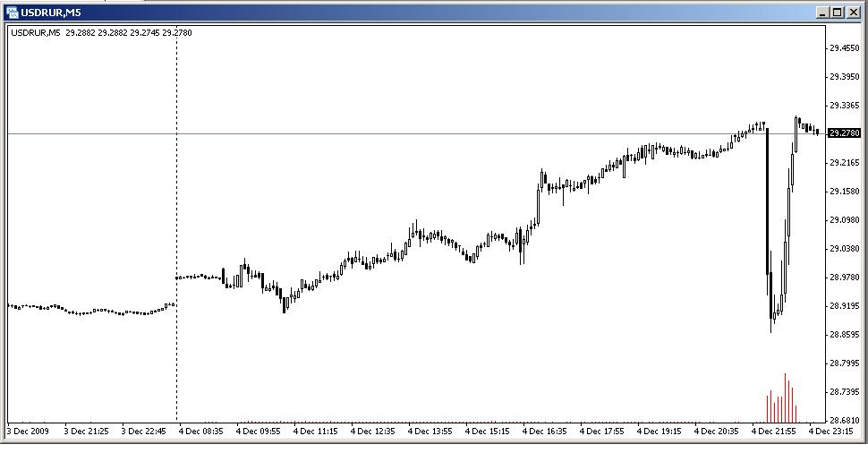Click the chart window icon in title bar

pyautogui.click(x=13, y=12)
